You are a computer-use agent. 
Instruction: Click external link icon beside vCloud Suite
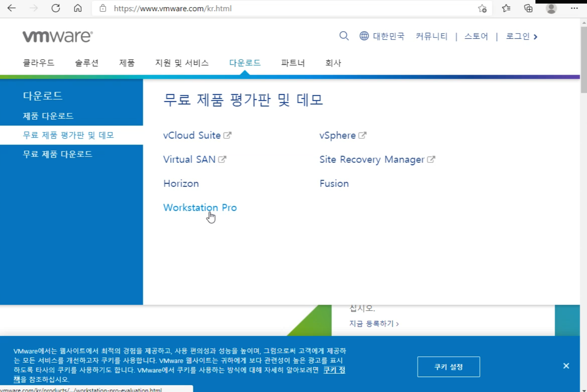[x=227, y=135]
